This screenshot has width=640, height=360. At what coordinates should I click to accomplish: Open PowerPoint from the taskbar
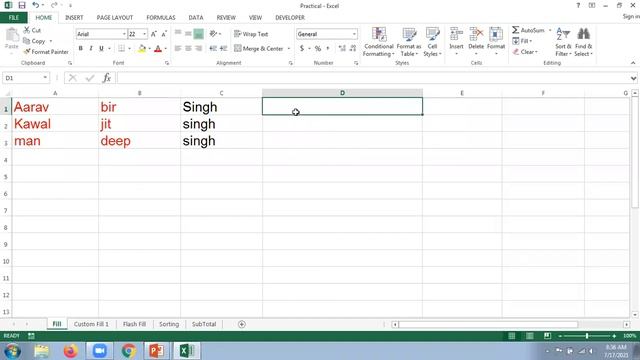pyautogui.click(x=156, y=351)
